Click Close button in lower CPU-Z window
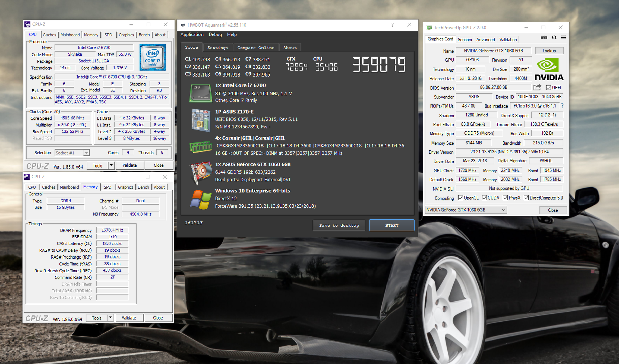619x364 pixels. click(158, 318)
